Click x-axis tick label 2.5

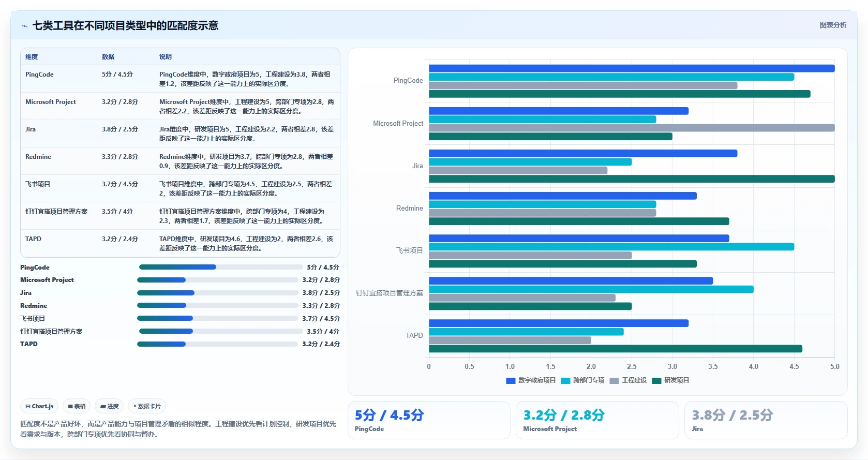coord(632,366)
